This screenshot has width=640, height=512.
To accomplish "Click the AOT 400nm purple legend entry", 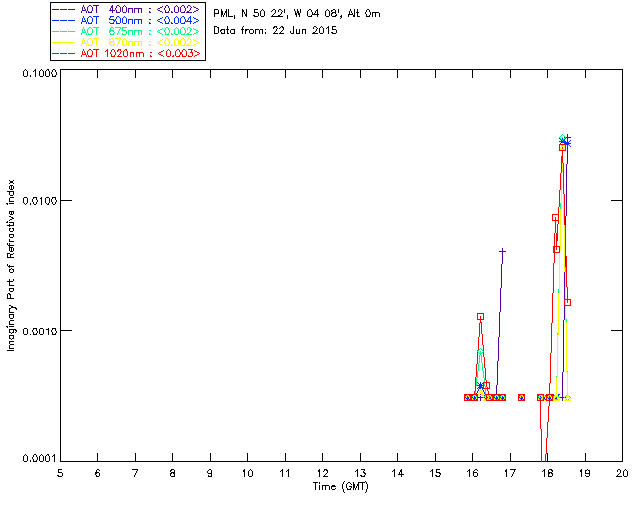I will tap(126, 9).
